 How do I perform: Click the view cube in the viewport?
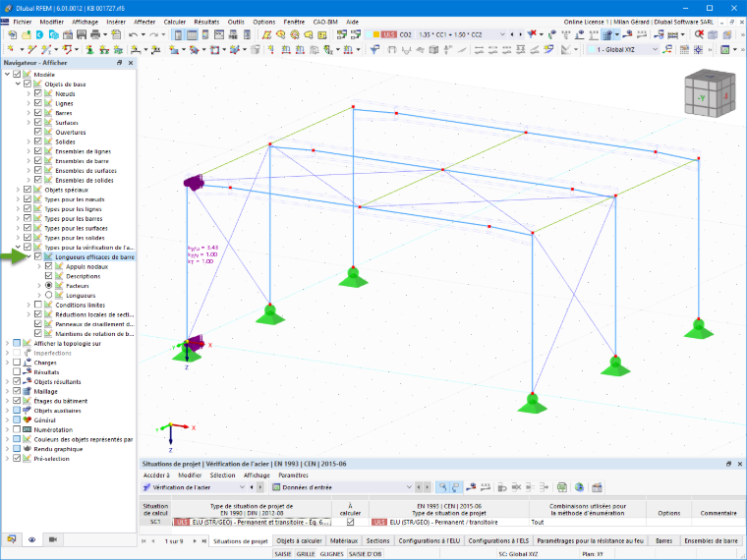[710, 94]
